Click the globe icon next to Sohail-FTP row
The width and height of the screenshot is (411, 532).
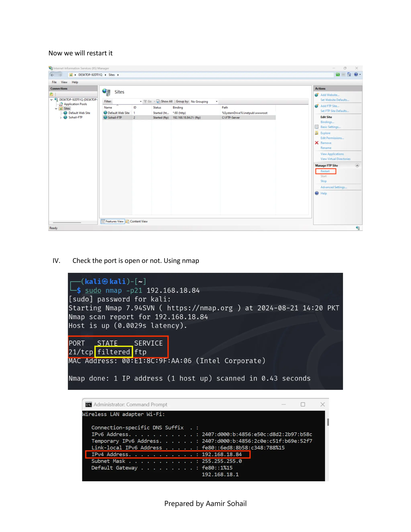click(105, 117)
